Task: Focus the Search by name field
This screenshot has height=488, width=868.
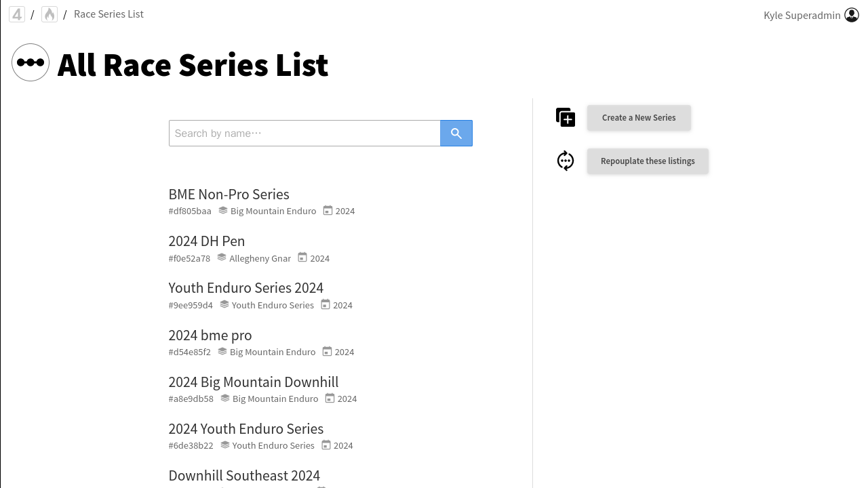Action: pyautogui.click(x=304, y=134)
